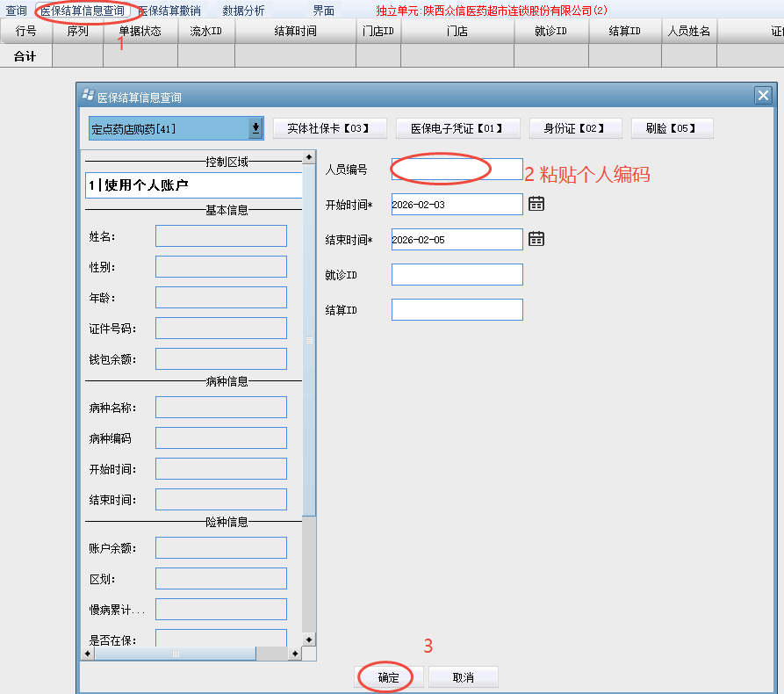
Task: Click inside the 人员编号 input field
Action: click(457, 169)
